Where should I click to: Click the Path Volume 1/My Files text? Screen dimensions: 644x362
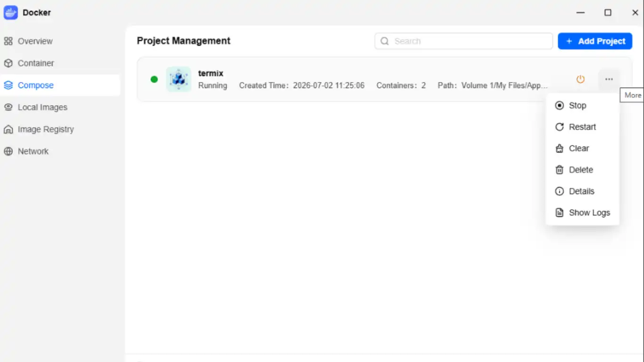(x=493, y=86)
